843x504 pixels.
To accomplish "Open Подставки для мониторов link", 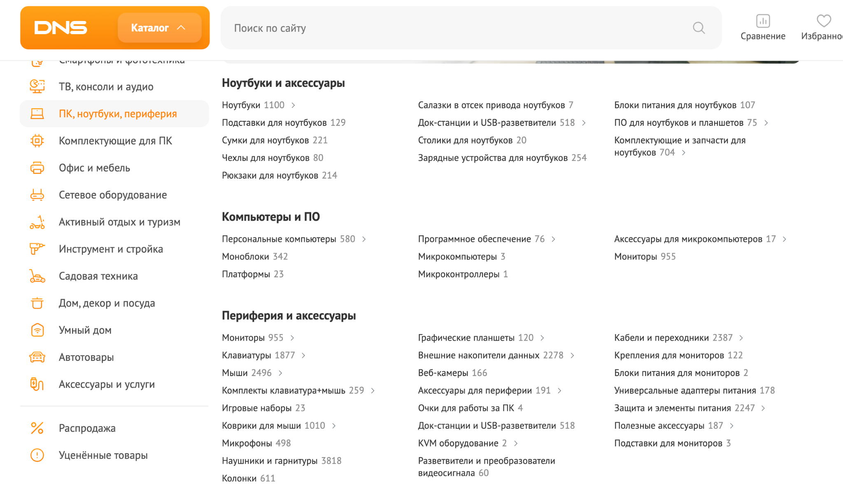I will coord(672,443).
